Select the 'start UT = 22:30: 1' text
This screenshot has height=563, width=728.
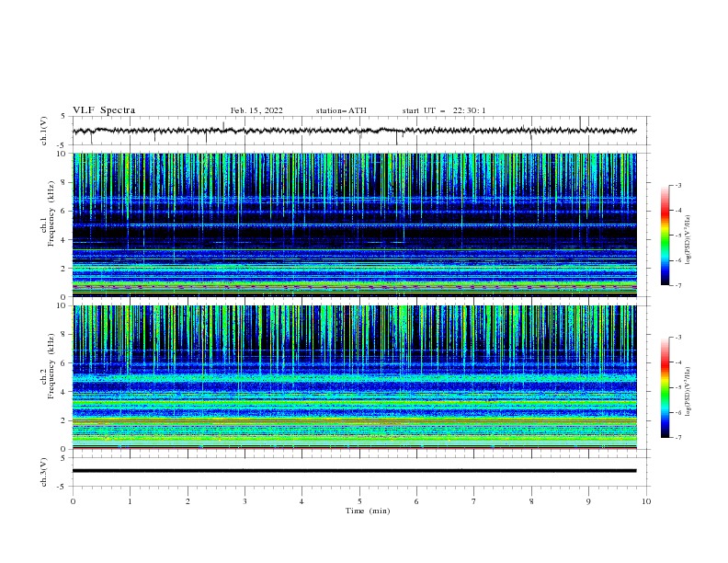[444, 110]
